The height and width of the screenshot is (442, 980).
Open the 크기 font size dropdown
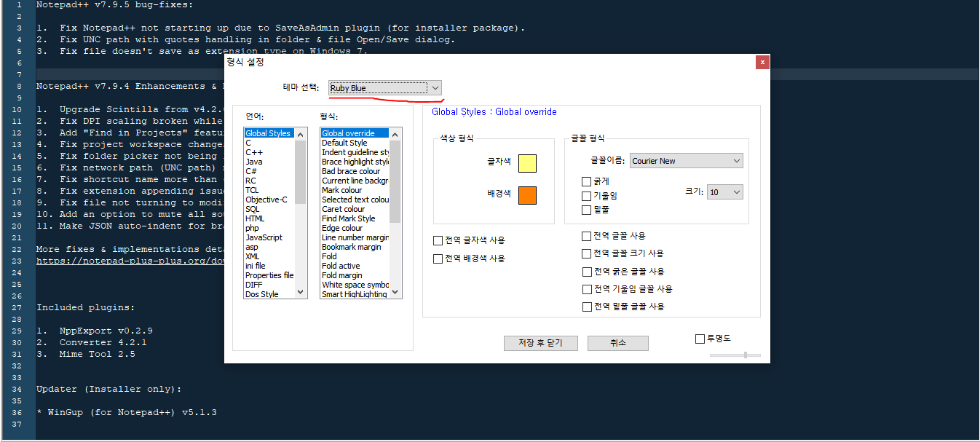(x=725, y=192)
